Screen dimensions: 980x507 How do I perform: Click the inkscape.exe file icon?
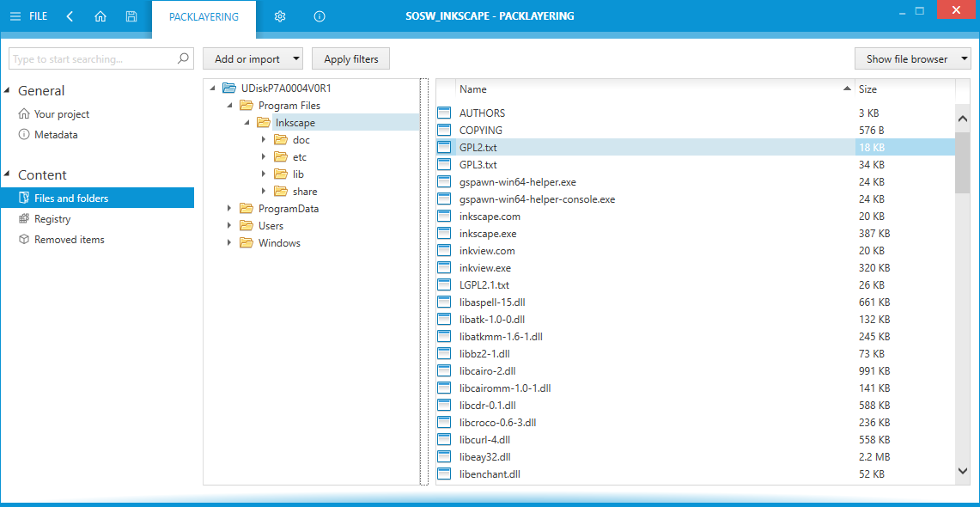point(444,233)
